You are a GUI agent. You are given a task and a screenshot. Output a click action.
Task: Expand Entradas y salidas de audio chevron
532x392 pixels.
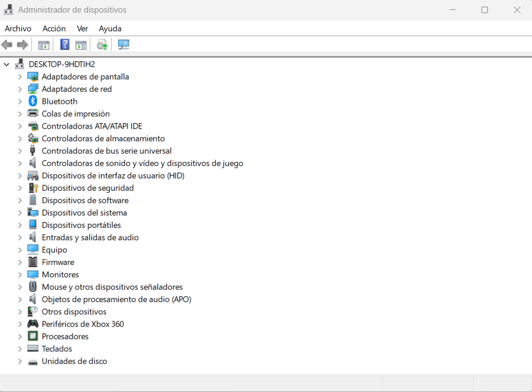[x=20, y=238]
